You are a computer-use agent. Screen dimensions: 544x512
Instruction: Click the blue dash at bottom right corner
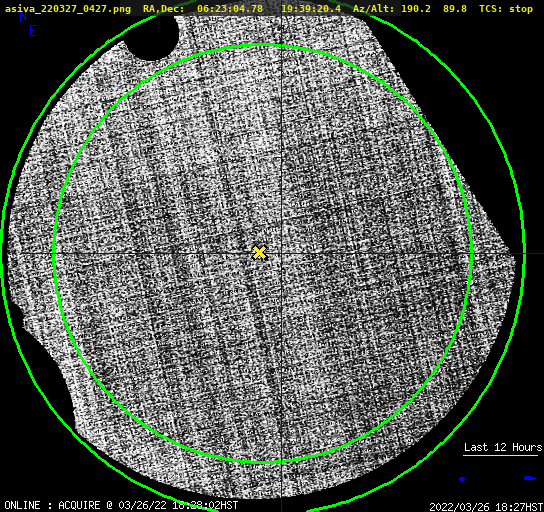pos(530,478)
